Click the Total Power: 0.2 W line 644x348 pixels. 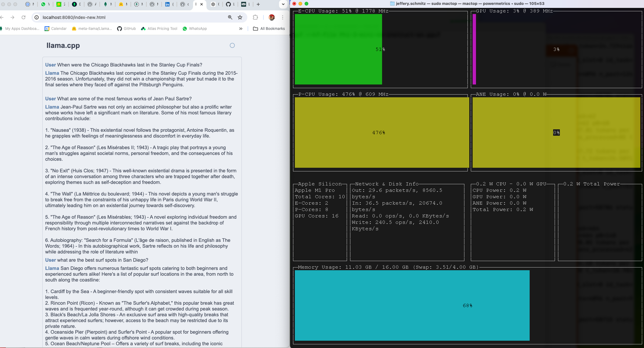point(503,210)
